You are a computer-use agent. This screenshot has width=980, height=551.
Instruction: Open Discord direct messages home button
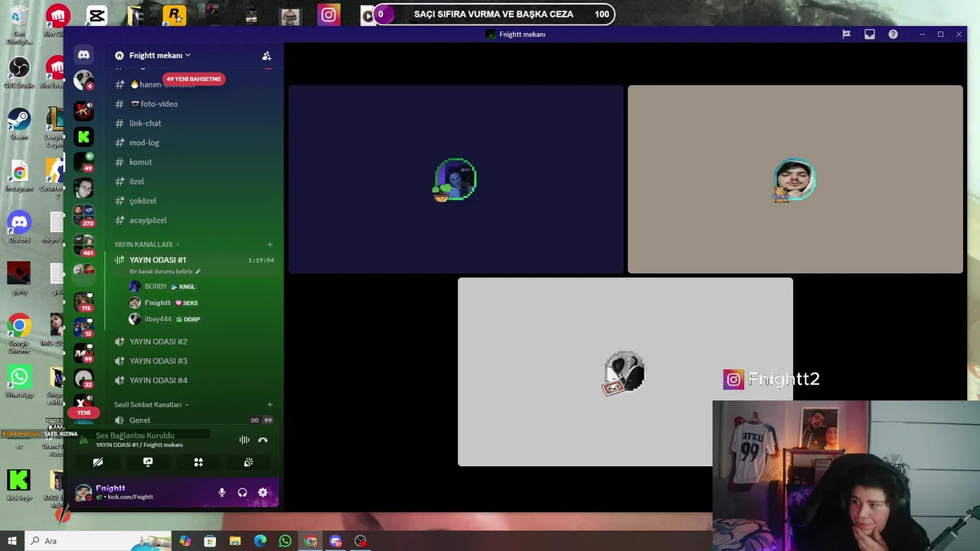click(x=83, y=55)
